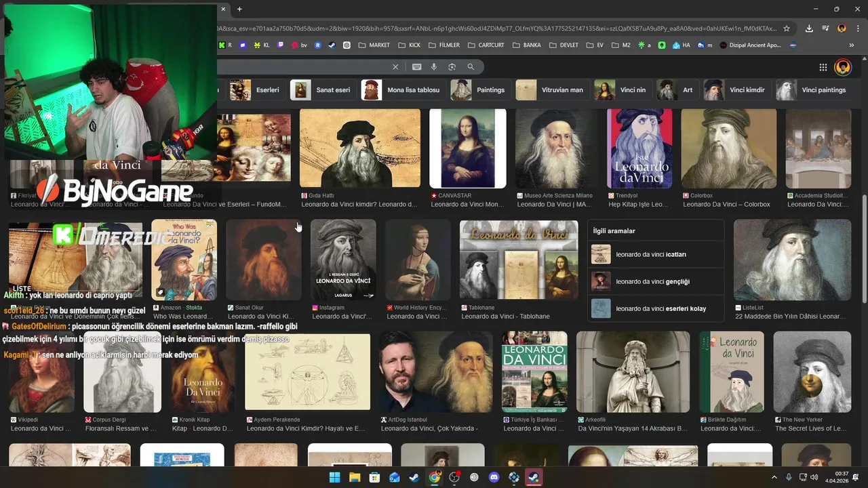Select the 'Mona lisa tablosu' chip
The image size is (868, 488).
click(x=403, y=89)
